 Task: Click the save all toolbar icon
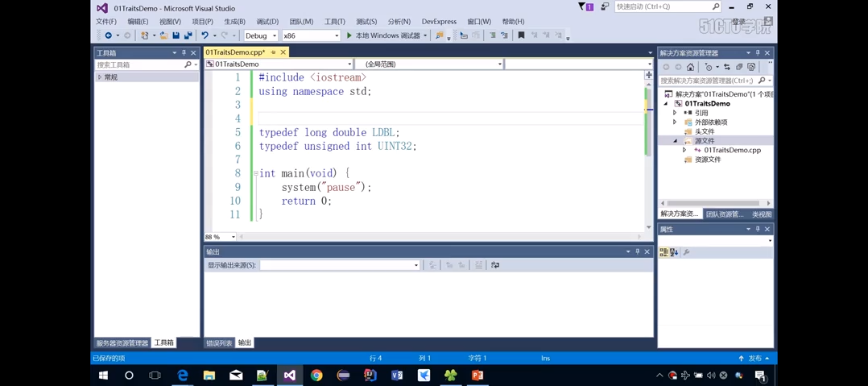tap(188, 35)
